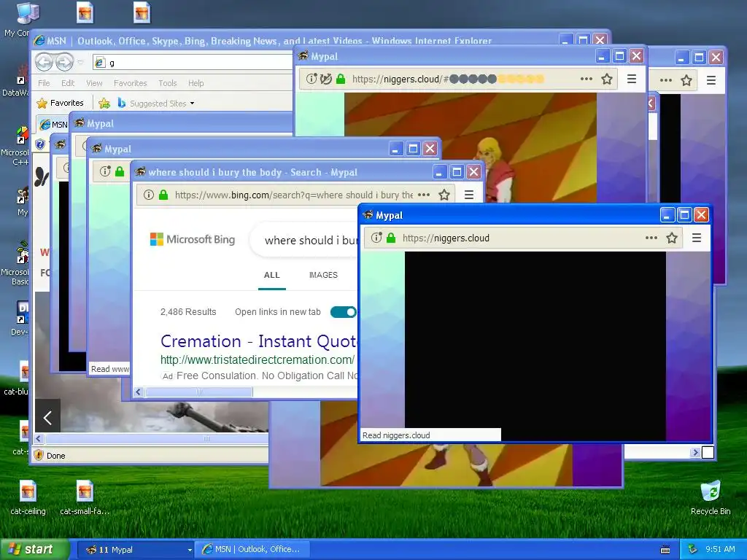This screenshot has width=747, height=560.
Task: Click the 9:51 AM clock
Action: [720, 550]
